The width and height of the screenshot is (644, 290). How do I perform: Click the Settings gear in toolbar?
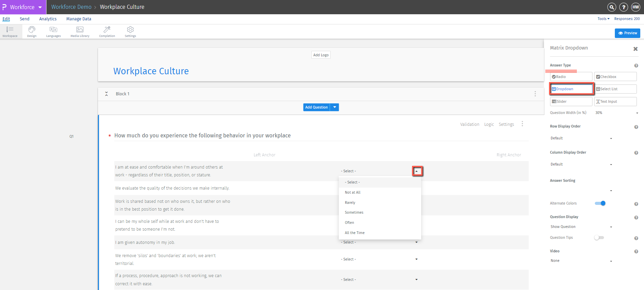click(130, 32)
